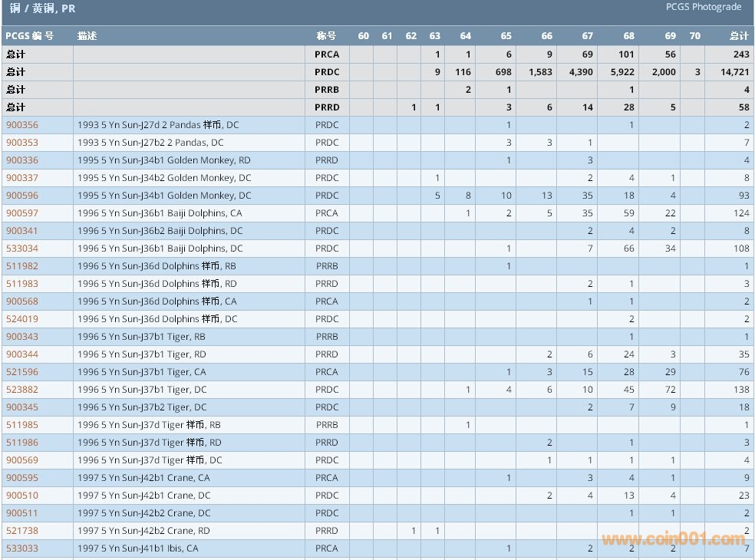Open PCGS number 900356 link

pos(22,125)
